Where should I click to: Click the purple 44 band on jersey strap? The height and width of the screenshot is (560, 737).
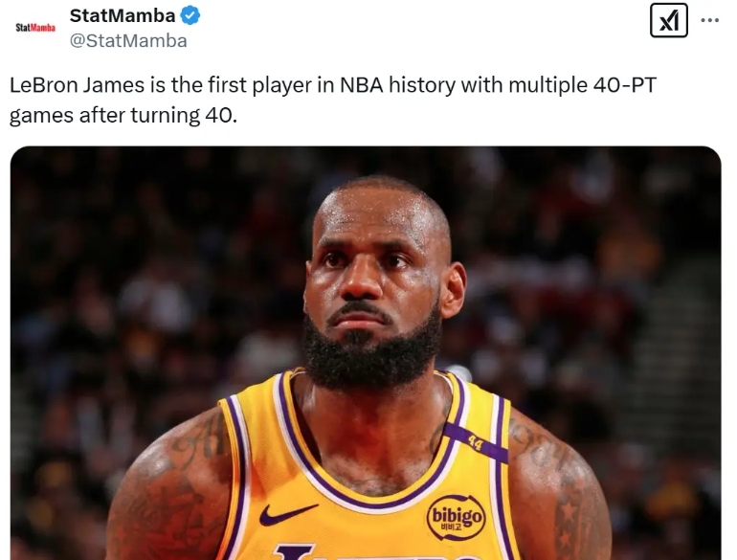(476, 443)
